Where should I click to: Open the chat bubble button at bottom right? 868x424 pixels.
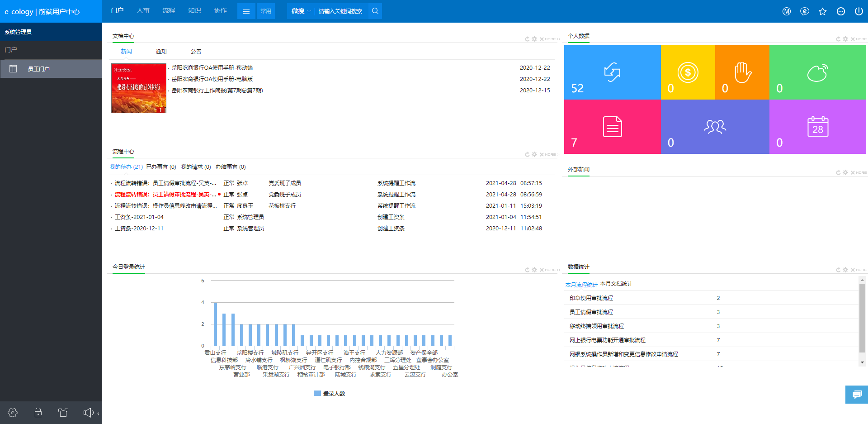[857, 395]
